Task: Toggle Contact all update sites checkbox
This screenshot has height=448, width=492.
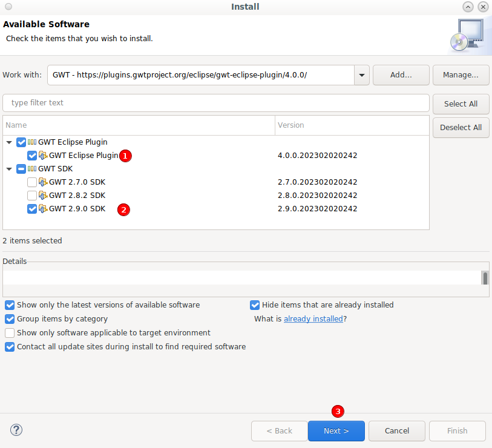Action: pyautogui.click(x=10, y=347)
